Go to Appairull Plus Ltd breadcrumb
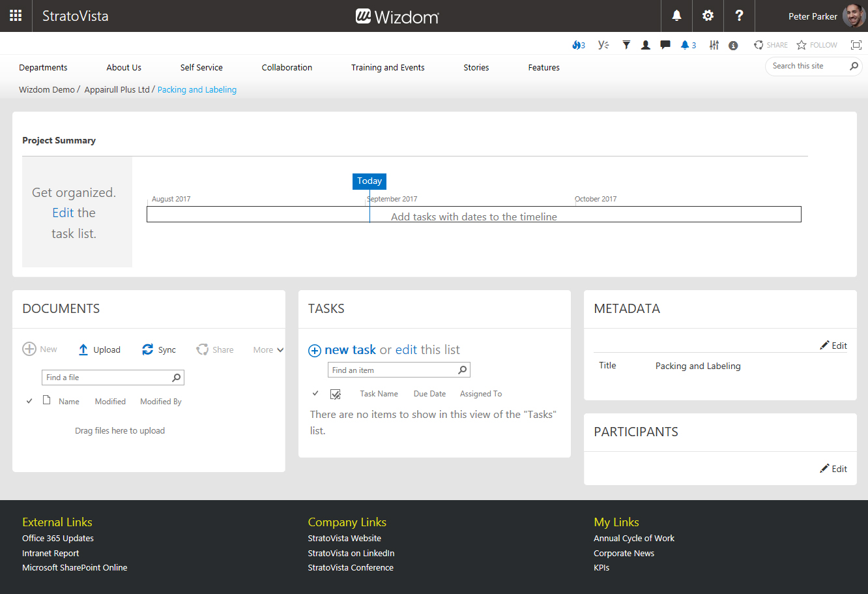The height and width of the screenshot is (594, 868). pos(117,89)
